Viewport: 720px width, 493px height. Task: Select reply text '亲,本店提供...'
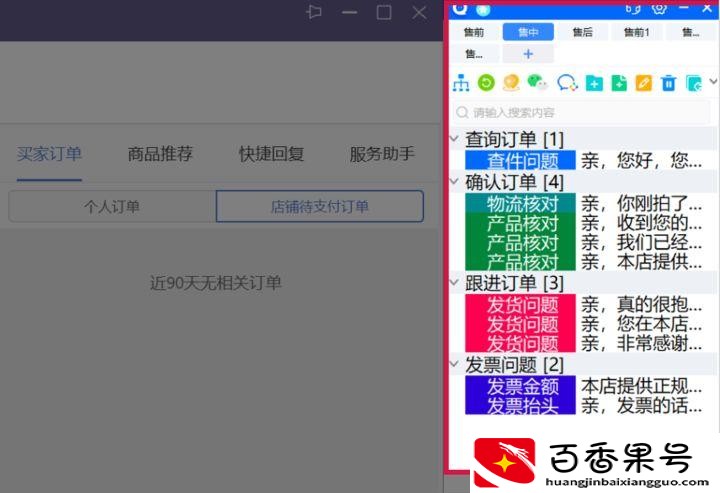pos(641,262)
